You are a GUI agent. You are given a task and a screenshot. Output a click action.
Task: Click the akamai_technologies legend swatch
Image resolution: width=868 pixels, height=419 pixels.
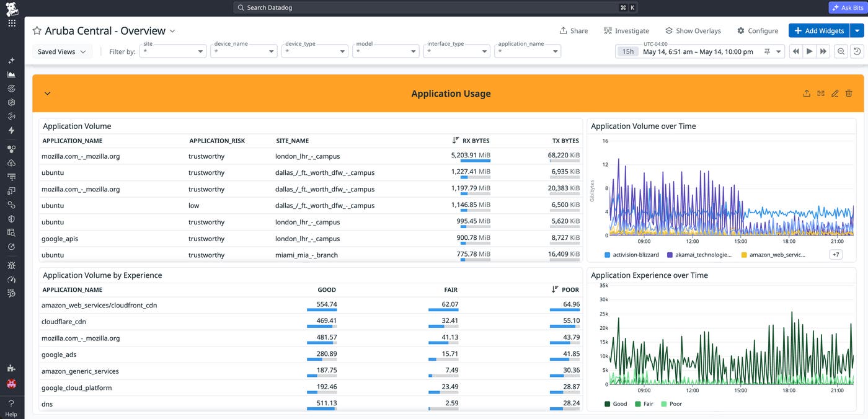point(670,255)
